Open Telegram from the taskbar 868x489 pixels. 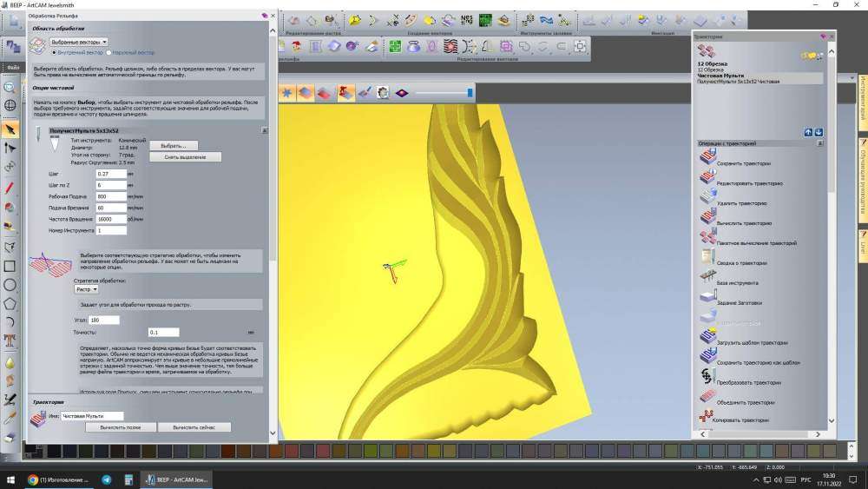click(106, 479)
